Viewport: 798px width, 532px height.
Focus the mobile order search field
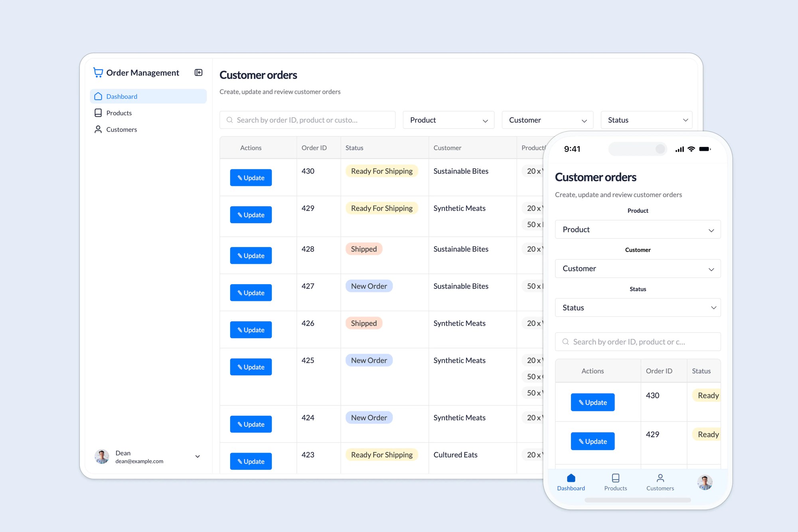[638, 342]
